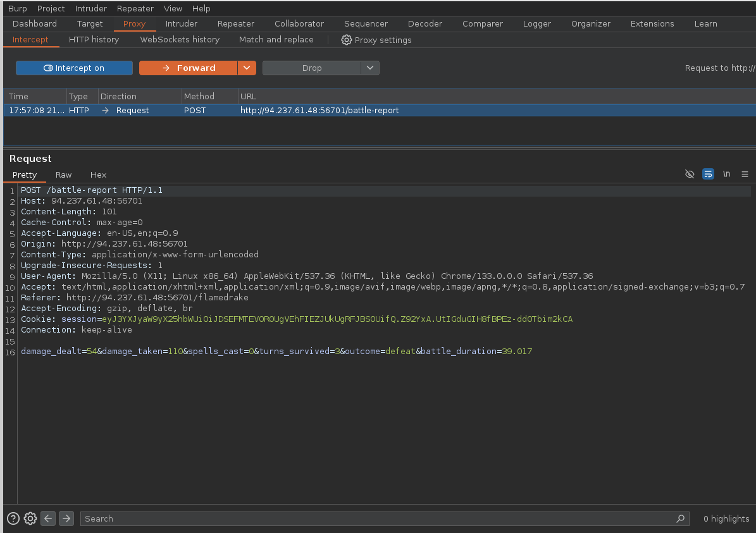Open the Collaborator tab
This screenshot has width=756, height=533.
[299, 23]
